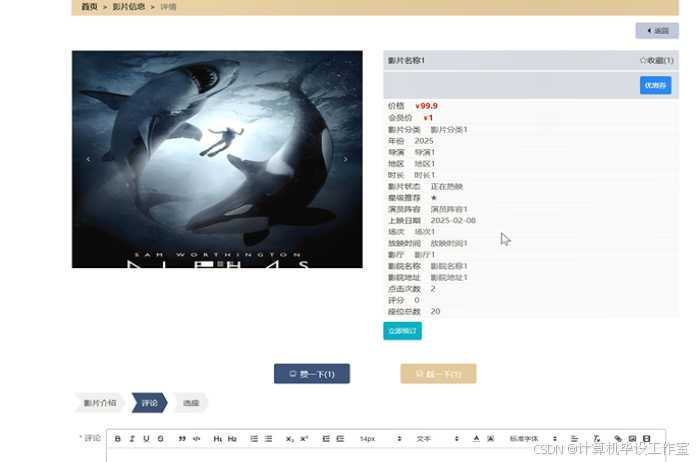Image resolution: width=700 pixels, height=462 pixels.
Task: Open the text alignment option
Action: 574,439
